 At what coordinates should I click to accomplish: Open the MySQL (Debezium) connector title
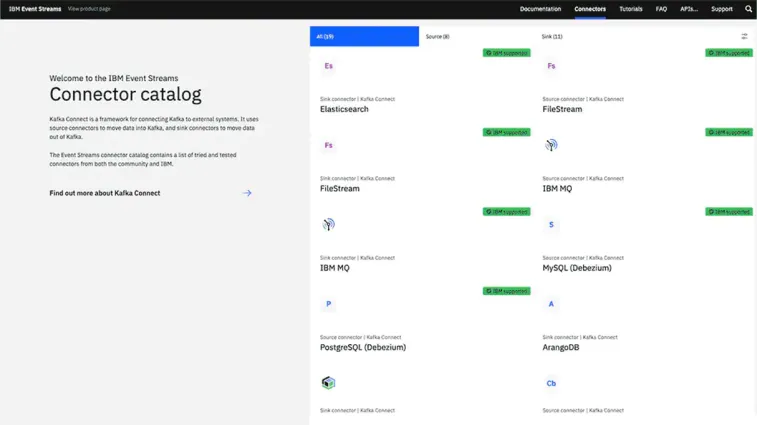pyautogui.click(x=576, y=268)
